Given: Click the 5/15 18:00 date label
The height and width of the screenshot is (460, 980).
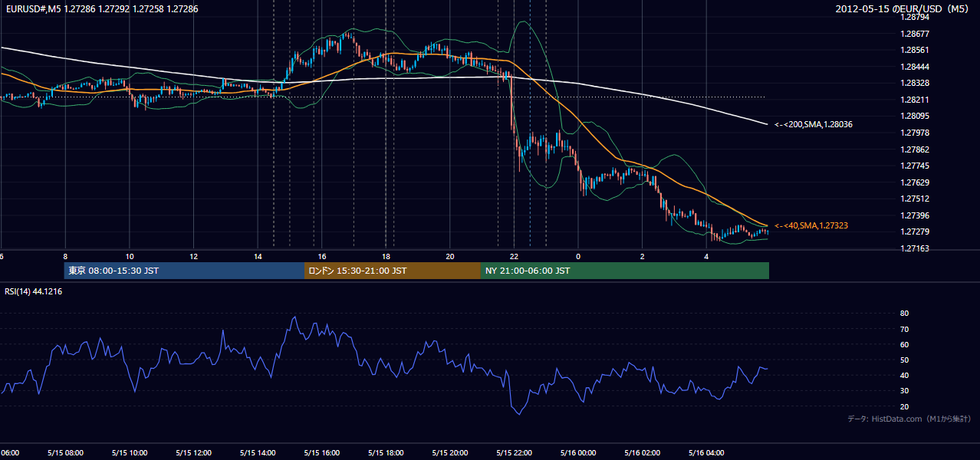Looking at the screenshot, I should tap(386, 452).
